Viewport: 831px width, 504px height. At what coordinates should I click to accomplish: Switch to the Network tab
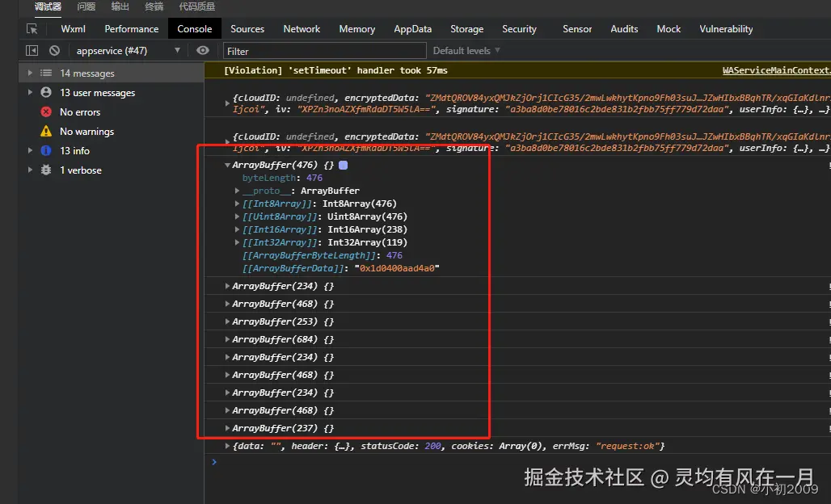point(302,29)
